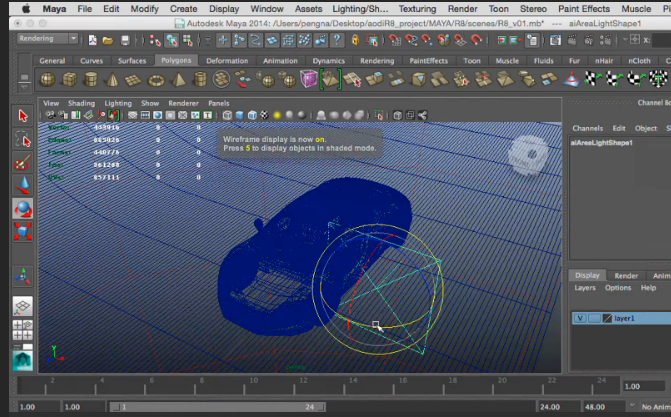Create a polygon cone from the shelf
The image size is (671, 417).
pos(112,80)
